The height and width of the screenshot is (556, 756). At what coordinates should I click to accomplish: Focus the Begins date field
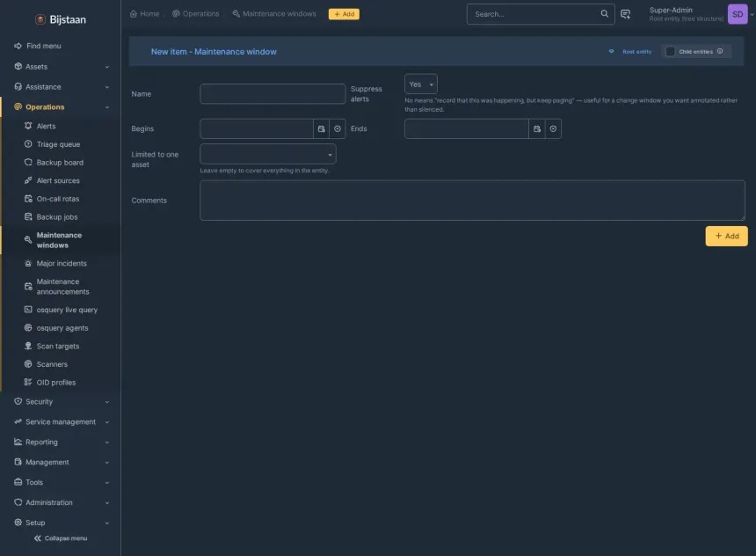[257, 128]
